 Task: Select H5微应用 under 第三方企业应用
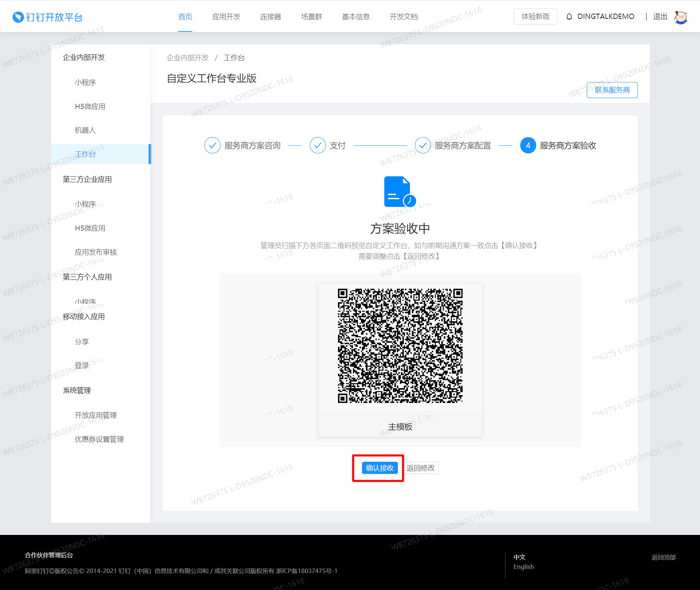click(x=90, y=228)
